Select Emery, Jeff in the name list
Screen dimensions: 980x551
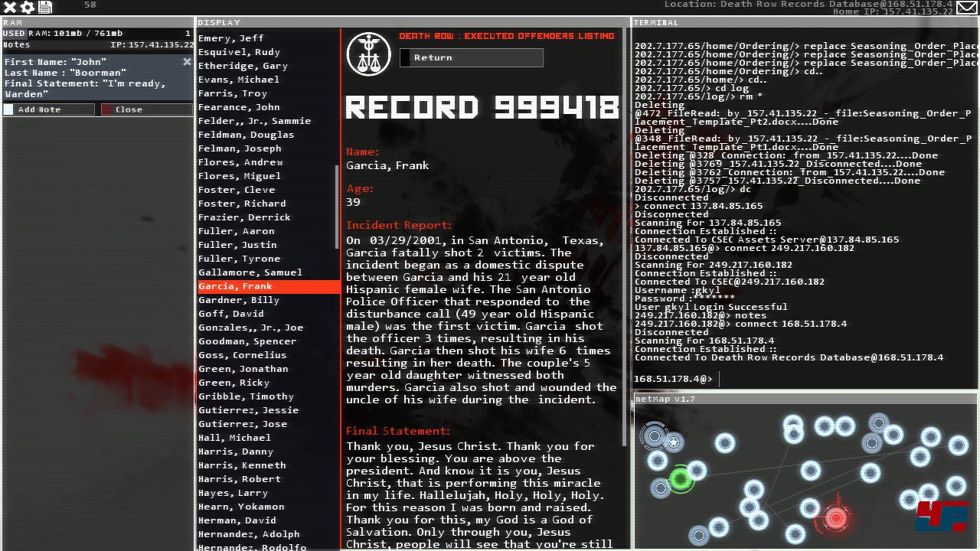point(230,38)
